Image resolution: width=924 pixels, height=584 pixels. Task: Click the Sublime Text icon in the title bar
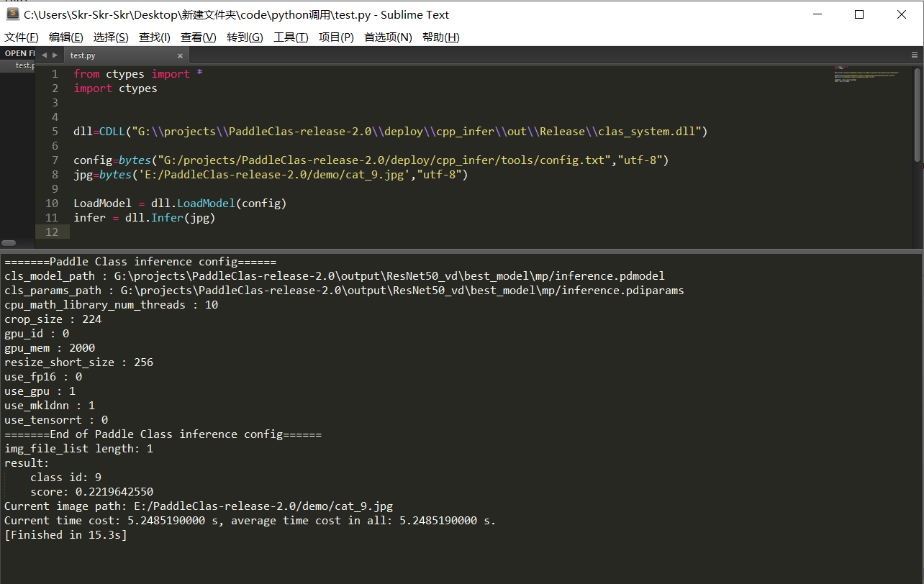click(12, 14)
